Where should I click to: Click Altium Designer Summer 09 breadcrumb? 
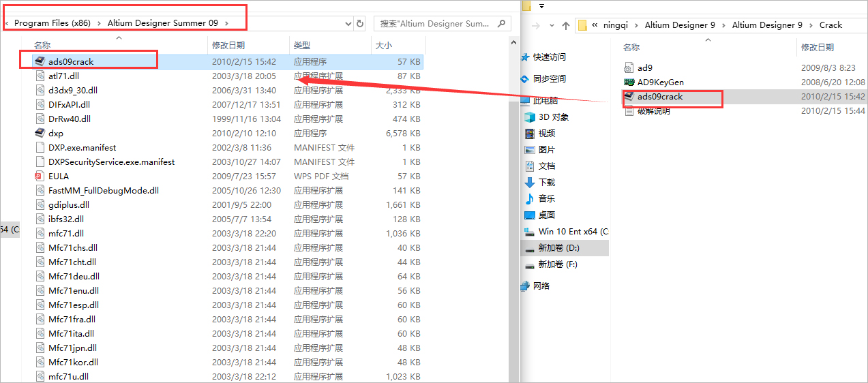tap(163, 23)
